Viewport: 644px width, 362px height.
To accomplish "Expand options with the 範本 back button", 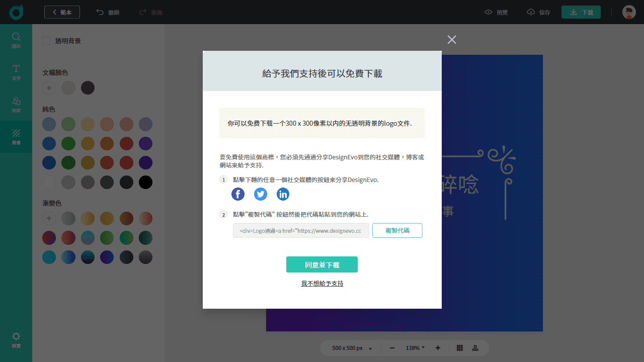I will pyautogui.click(x=62, y=12).
